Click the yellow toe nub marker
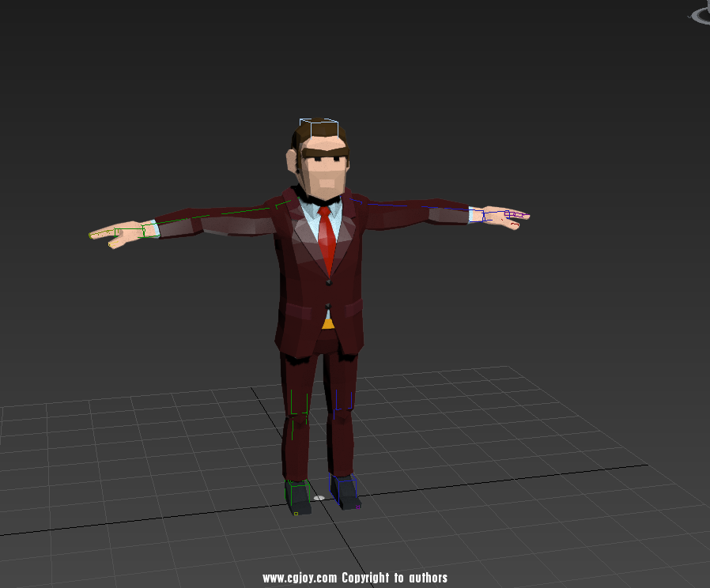 click(296, 513)
